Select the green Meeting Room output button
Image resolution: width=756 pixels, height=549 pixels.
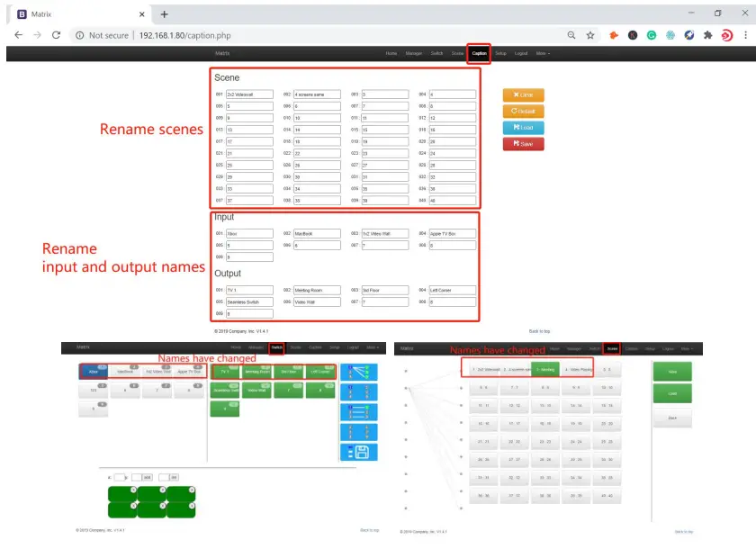pyautogui.click(x=257, y=372)
